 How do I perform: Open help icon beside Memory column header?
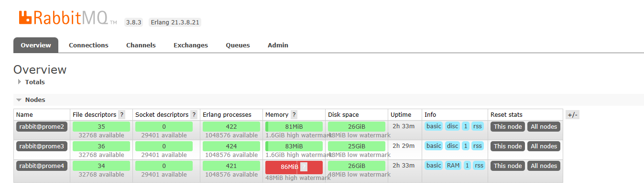click(x=294, y=115)
